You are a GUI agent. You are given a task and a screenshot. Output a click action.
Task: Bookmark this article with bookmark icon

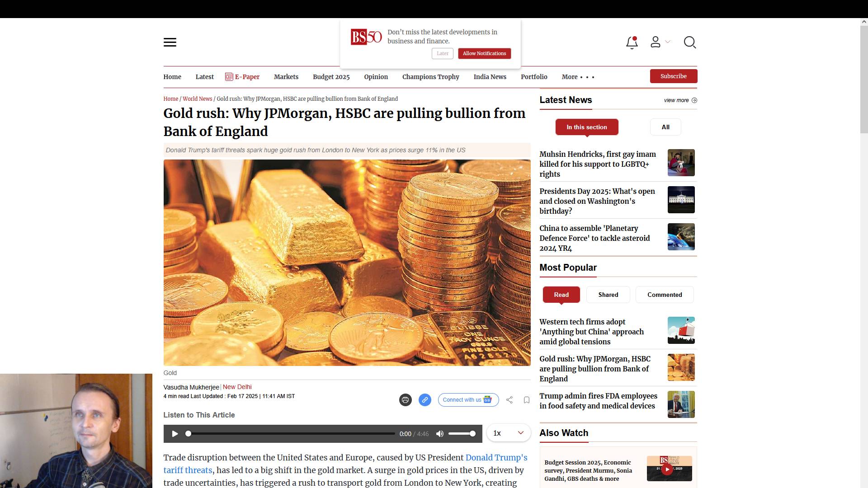pyautogui.click(x=527, y=400)
